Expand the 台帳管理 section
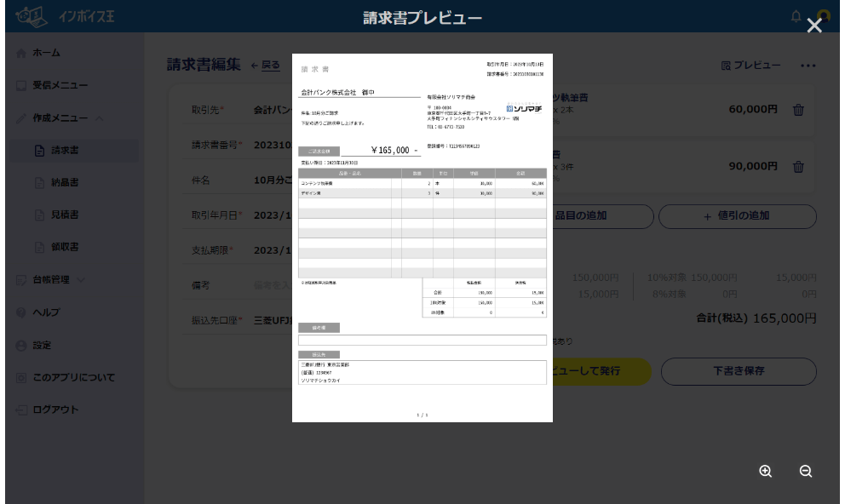The height and width of the screenshot is (504, 845). 50,279
